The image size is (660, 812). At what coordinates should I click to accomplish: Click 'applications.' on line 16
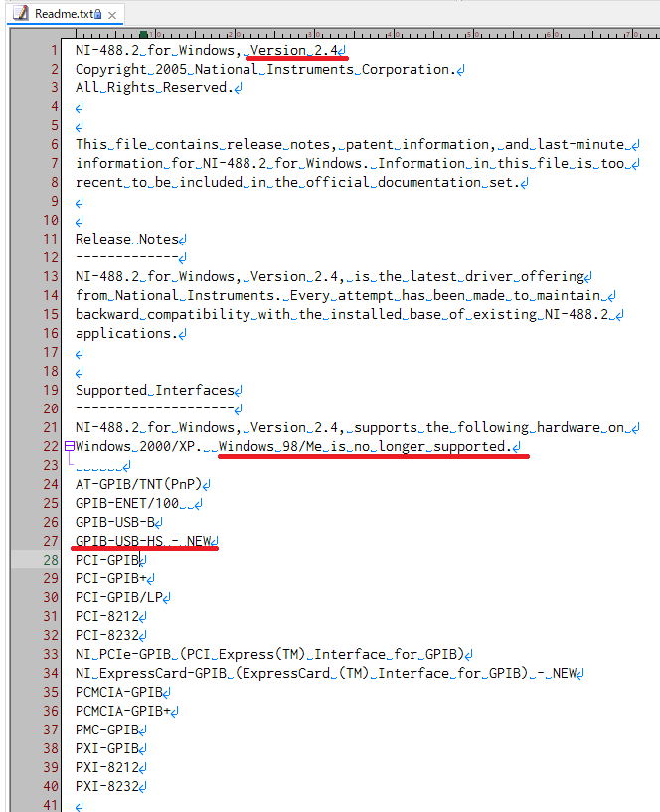127,334
